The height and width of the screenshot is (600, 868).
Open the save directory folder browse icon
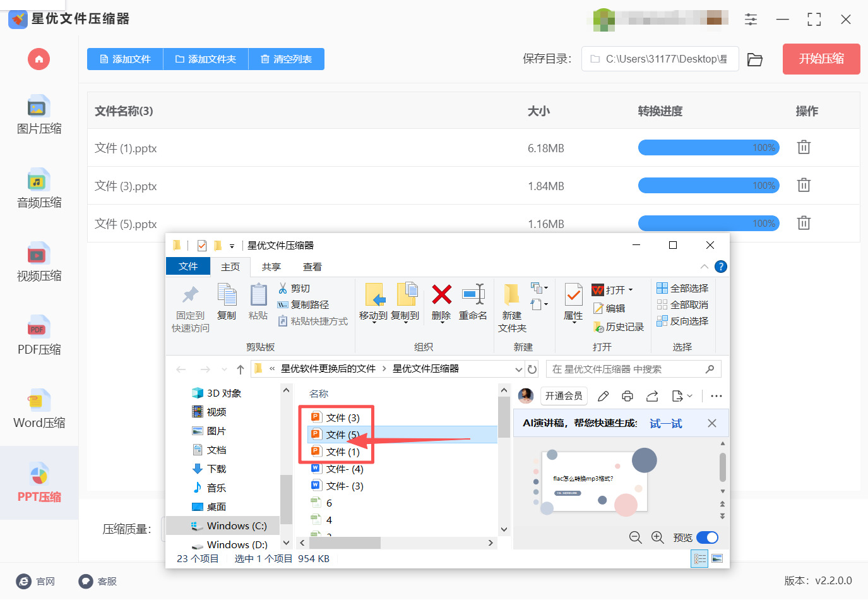tap(755, 59)
